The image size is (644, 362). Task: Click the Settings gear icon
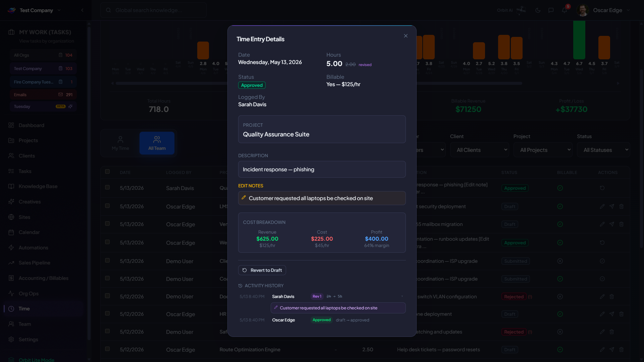(x=11, y=339)
